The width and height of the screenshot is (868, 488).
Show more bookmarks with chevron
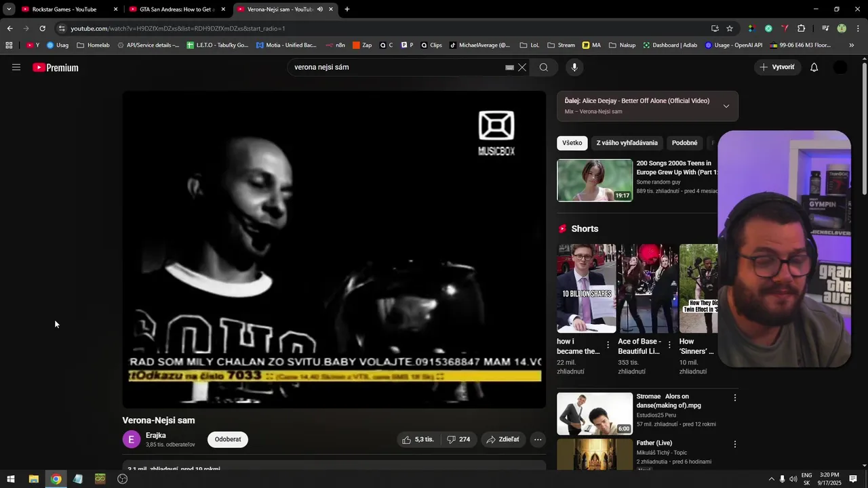[852, 45]
